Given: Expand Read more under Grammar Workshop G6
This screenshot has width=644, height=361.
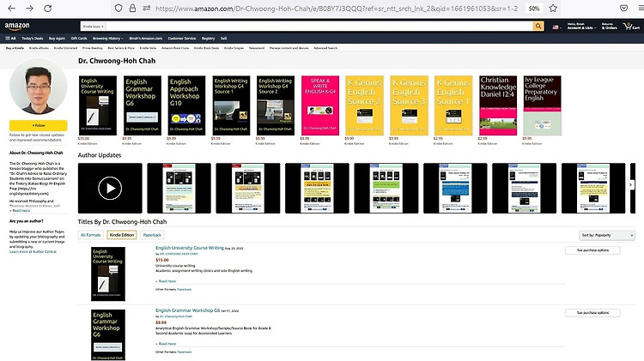Looking at the screenshot, I should pyautogui.click(x=167, y=344).
